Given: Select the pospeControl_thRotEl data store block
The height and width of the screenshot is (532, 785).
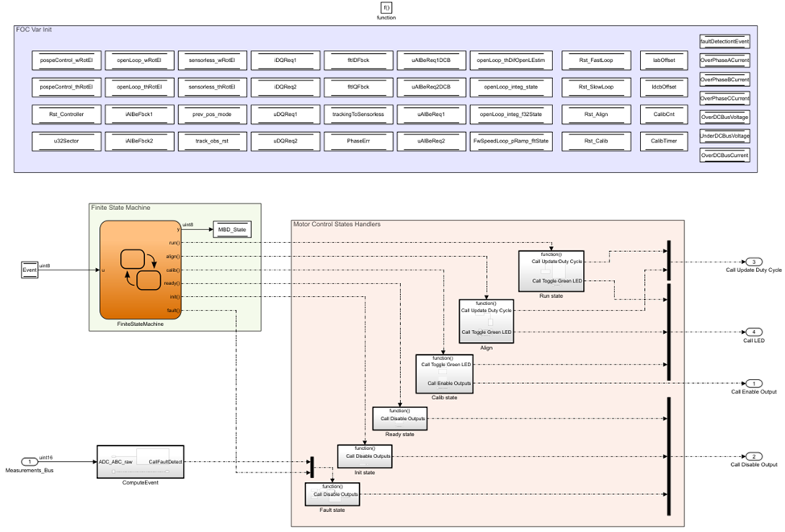Looking at the screenshot, I should (x=67, y=87).
